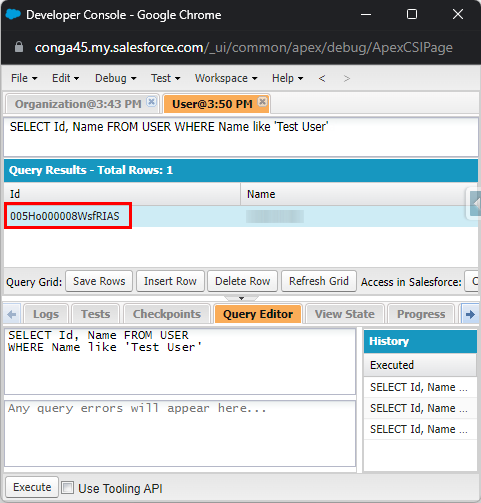This screenshot has height=503, width=481.
Task: Open the Help menu
Action: pos(287,78)
